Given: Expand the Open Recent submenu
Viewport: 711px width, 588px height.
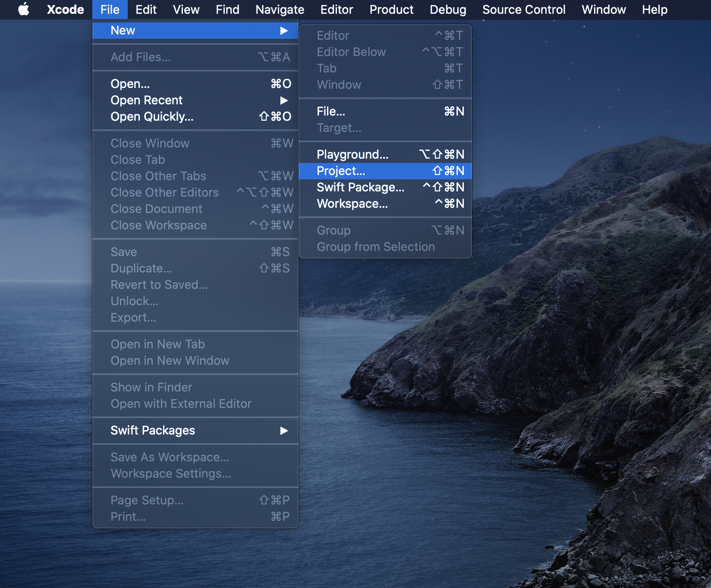Looking at the screenshot, I should coord(195,100).
